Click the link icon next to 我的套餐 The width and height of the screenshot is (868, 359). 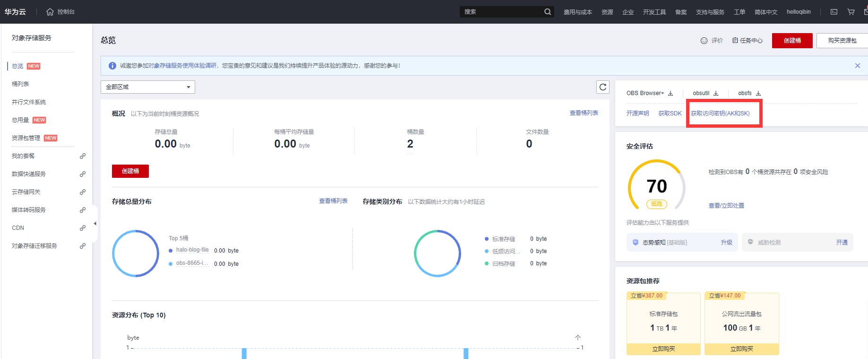(83, 156)
